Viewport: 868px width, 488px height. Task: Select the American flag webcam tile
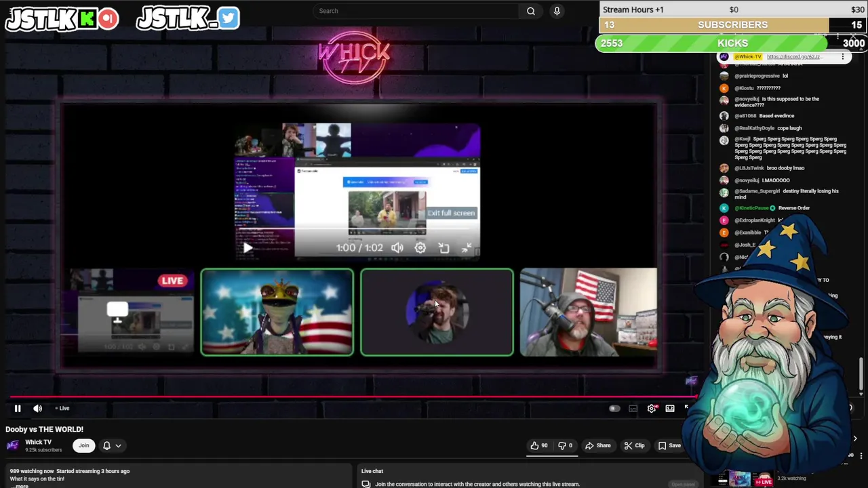(589, 312)
